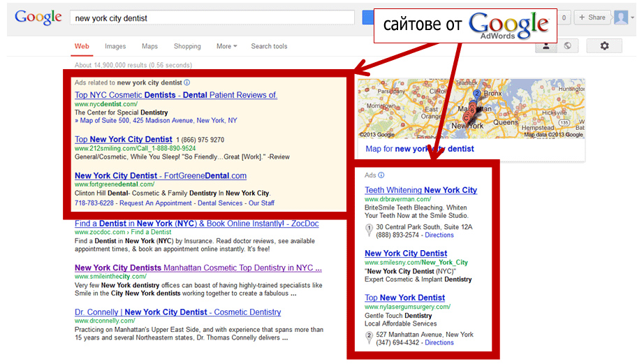The image size is (644, 364).
Task: Open Map of Suite 500, 425 Madison Avenue link
Action: [x=156, y=120]
